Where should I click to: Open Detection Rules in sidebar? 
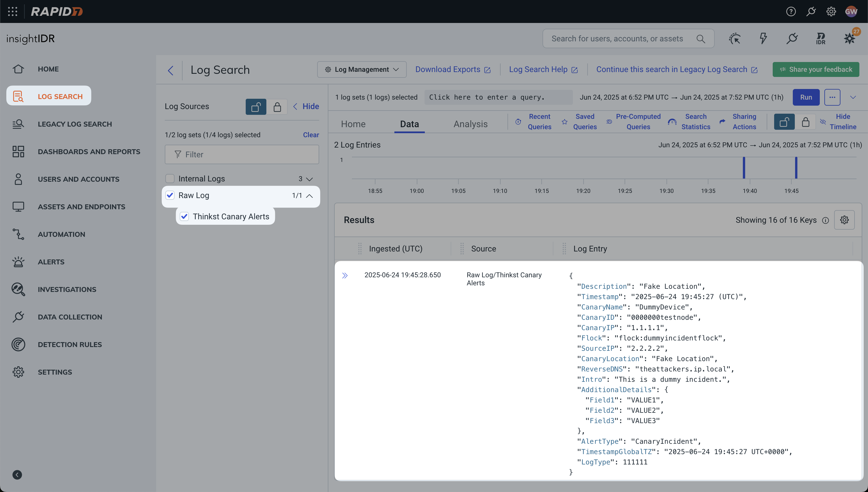tap(69, 345)
